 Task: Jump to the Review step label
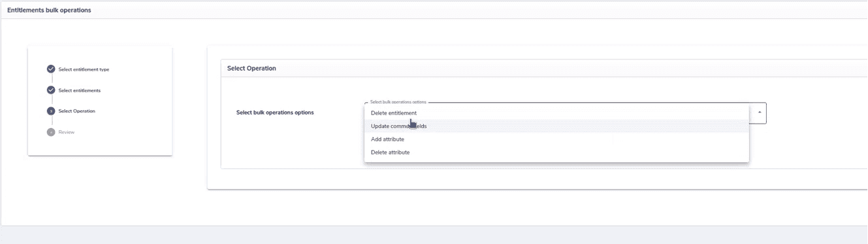(x=67, y=132)
